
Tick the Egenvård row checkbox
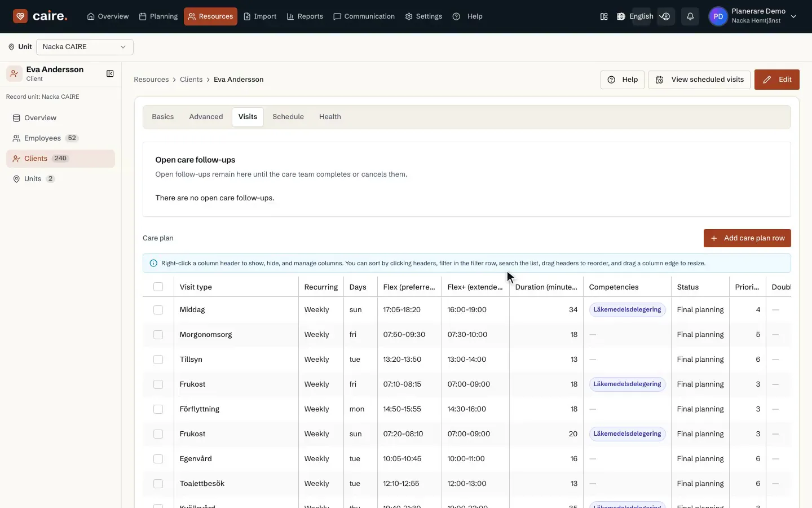158,459
